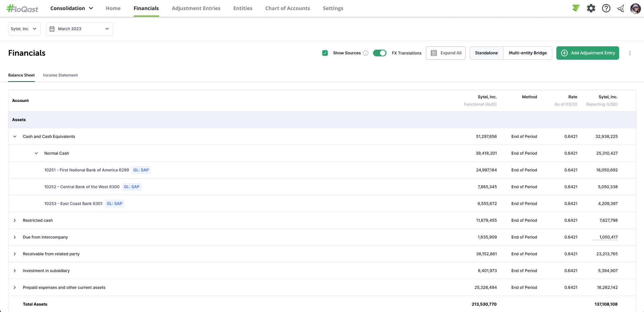Click the Total Assets row label
644x312 pixels.
pos(35,304)
